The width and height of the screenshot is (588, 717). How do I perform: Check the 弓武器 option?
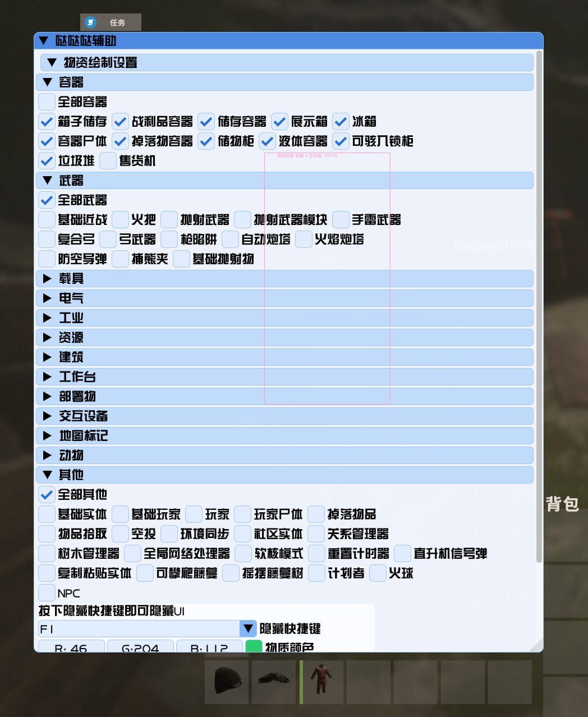click(x=108, y=239)
